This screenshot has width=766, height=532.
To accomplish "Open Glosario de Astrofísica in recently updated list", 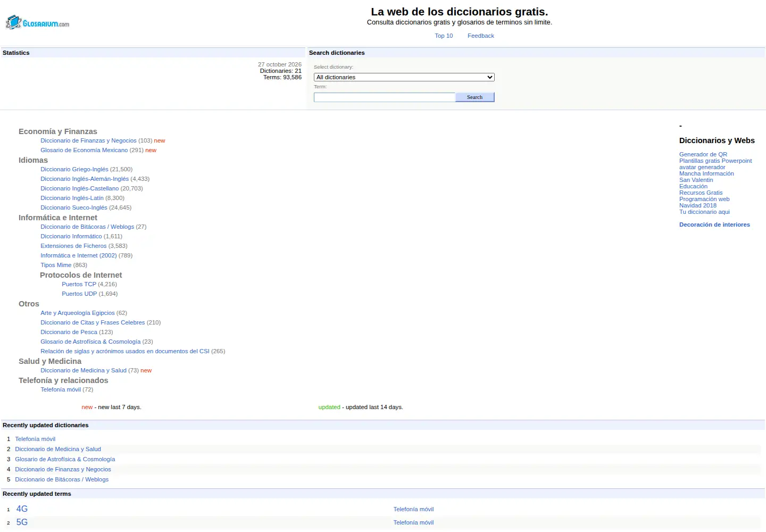I will 65,459.
